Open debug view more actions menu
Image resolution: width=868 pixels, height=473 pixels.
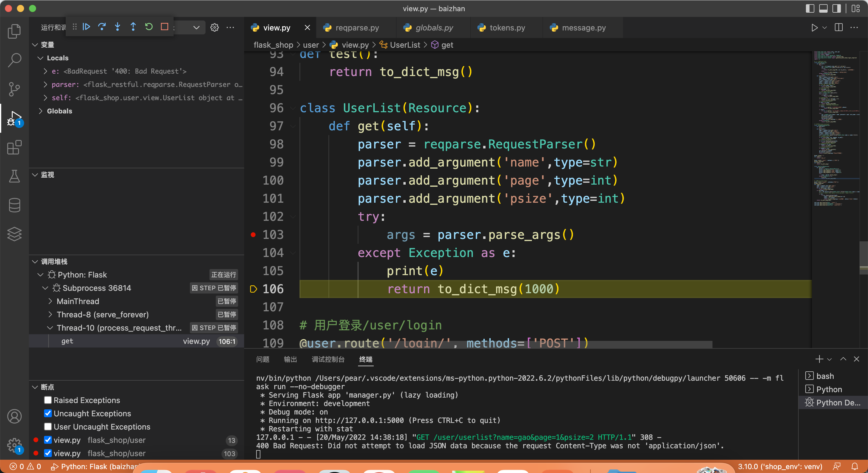pyautogui.click(x=231, y=27)
